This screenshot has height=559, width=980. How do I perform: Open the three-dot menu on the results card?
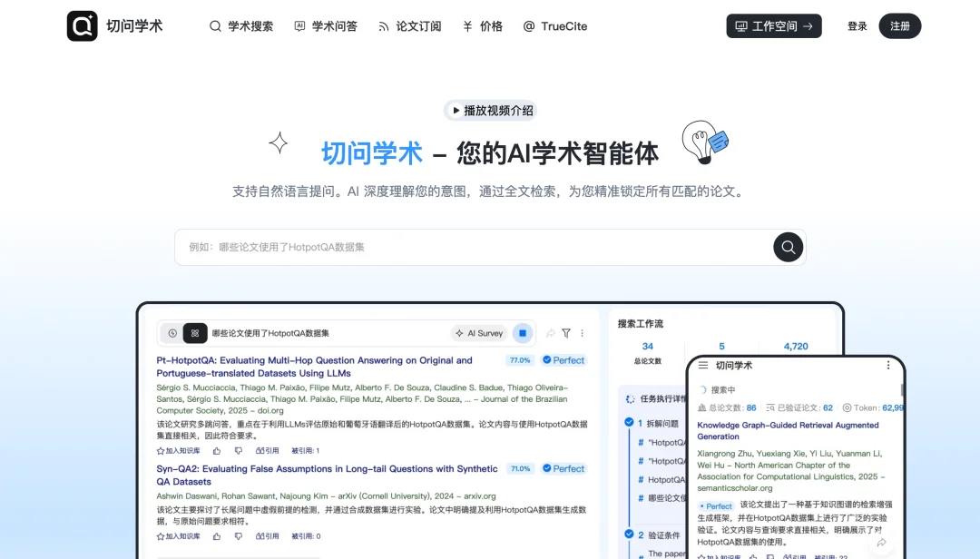click(582, 333)
